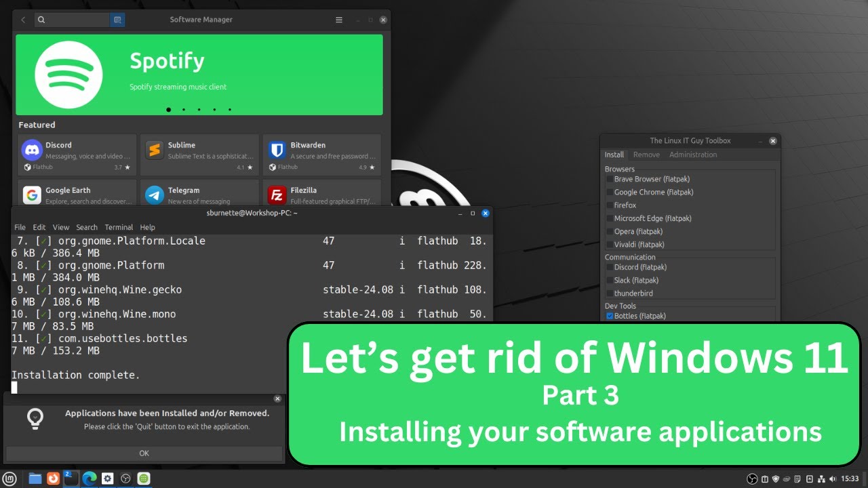This screenshot has width=868, height=488.
Task: Open the green Software Manager taskbar icon
Action: click(x=144, y=479)
